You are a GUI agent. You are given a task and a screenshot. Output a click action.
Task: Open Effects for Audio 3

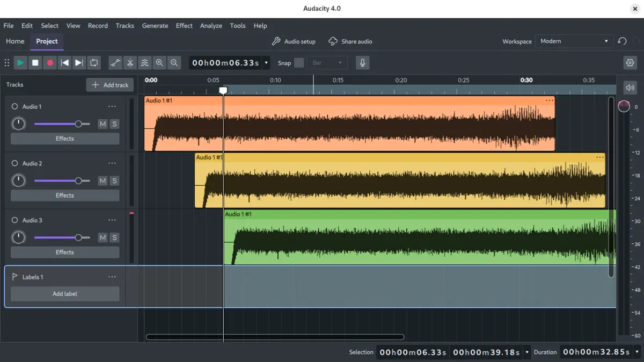65,252
